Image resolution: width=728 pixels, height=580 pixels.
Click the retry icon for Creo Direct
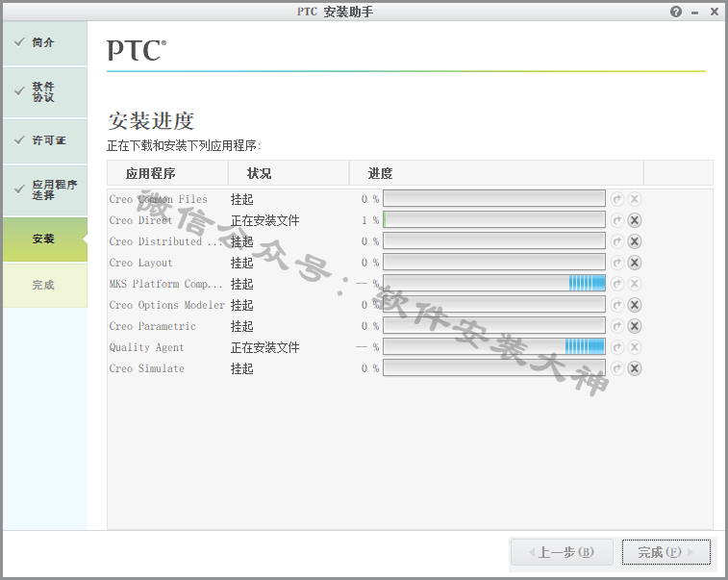(617, 220)
